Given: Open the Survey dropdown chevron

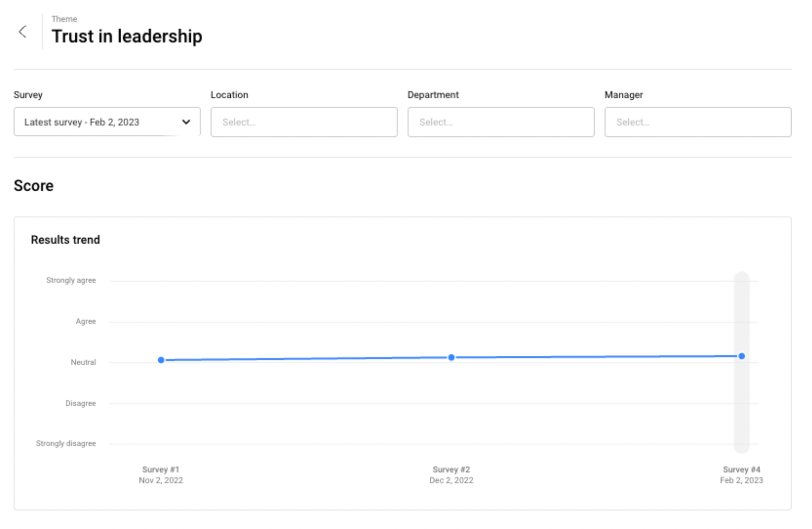Looking at the screenshot, I should 186,122.
